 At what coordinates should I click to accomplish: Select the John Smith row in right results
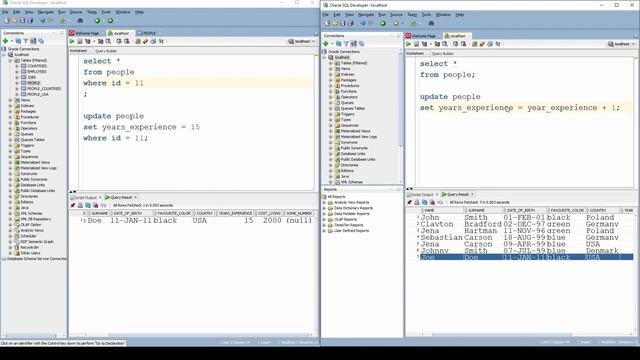coord(526,218)
